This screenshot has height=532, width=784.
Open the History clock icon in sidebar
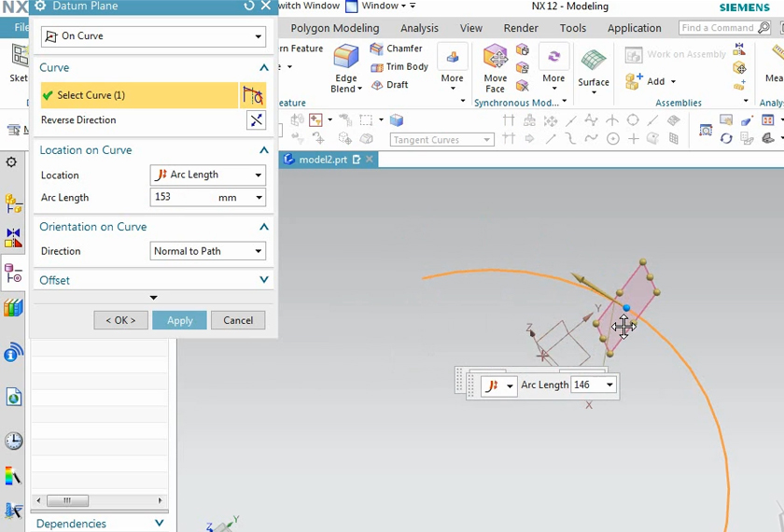(13, 441)
